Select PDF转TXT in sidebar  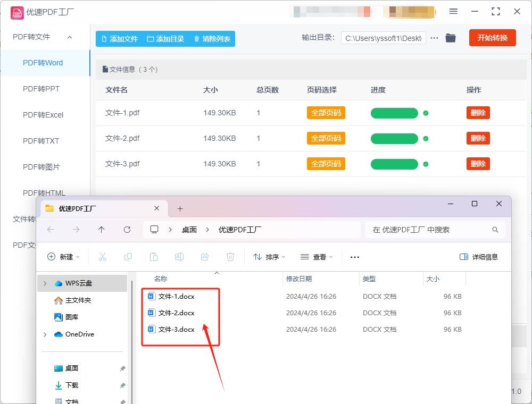point(41,141)
